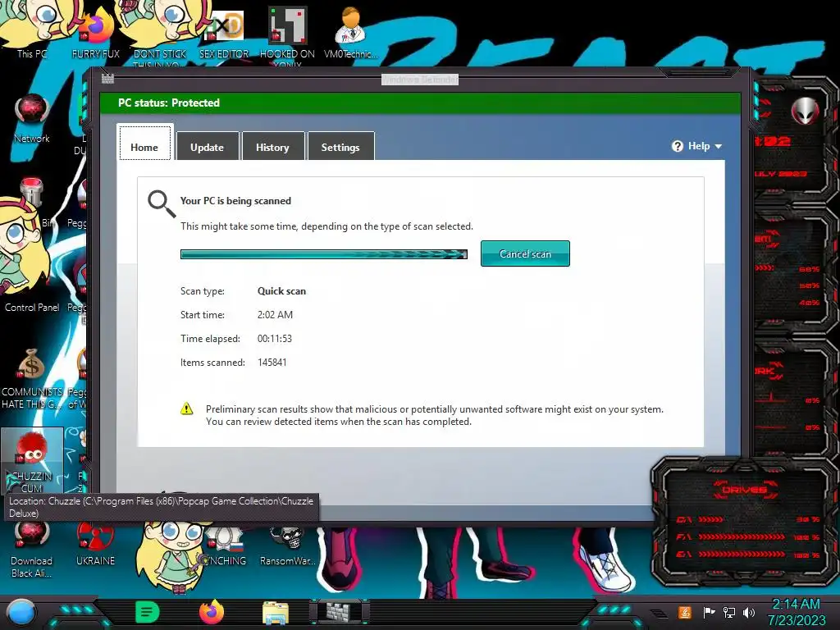840x630 pixels.
Task: Open the UKRAINE radiation symbol shortcut
Action: click(95, 544)
